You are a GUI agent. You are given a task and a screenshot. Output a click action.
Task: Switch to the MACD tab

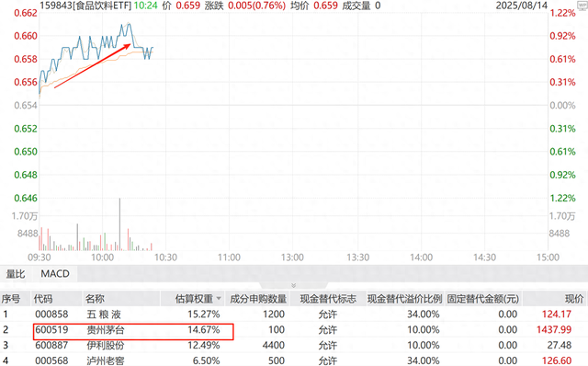tap(55, 274)
